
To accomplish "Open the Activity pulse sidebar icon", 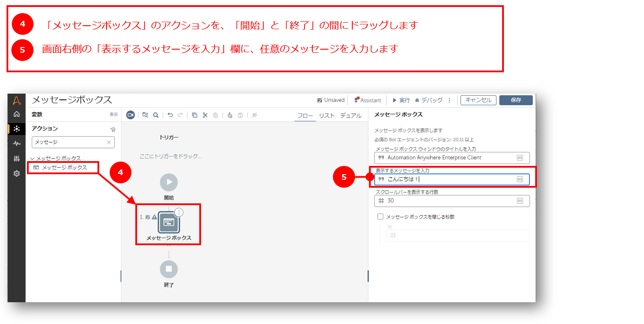I will point(17,143).
